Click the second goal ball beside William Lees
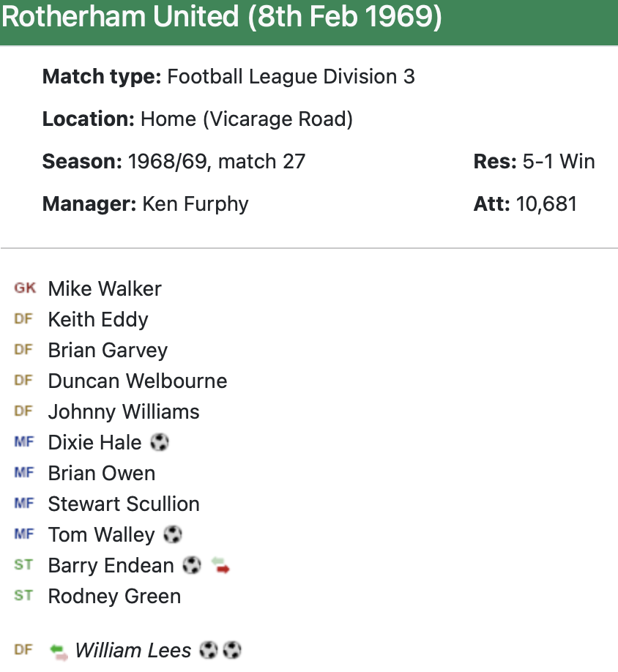This screenshot has width=618, height=672. (x=232, y=650)
